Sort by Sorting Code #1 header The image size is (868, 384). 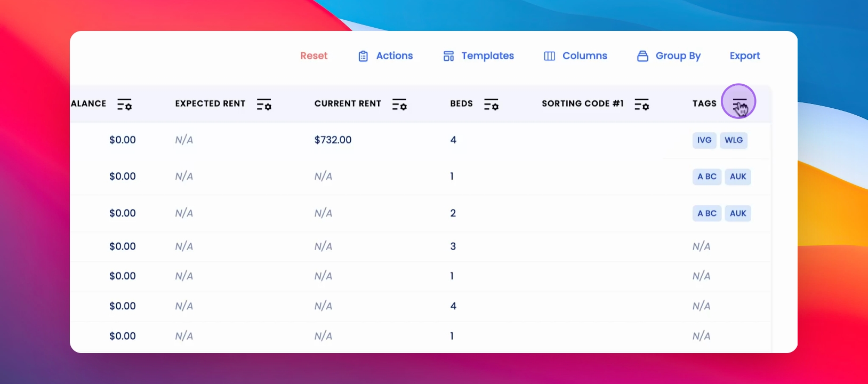point(583,103)
